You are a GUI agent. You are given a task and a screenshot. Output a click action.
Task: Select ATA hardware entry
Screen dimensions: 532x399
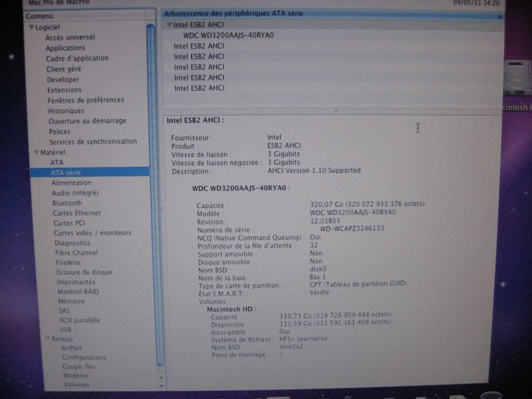pos(57,162)
